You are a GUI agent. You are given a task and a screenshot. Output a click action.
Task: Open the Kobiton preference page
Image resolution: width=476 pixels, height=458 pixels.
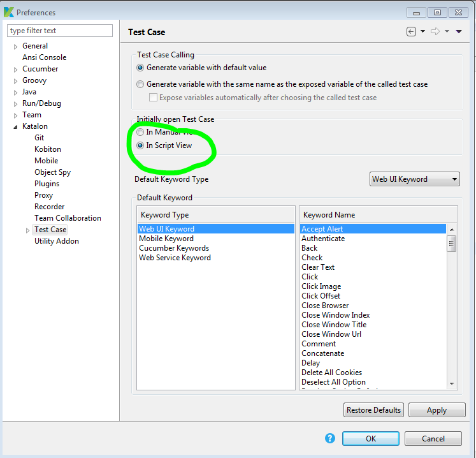click(48, 149)
